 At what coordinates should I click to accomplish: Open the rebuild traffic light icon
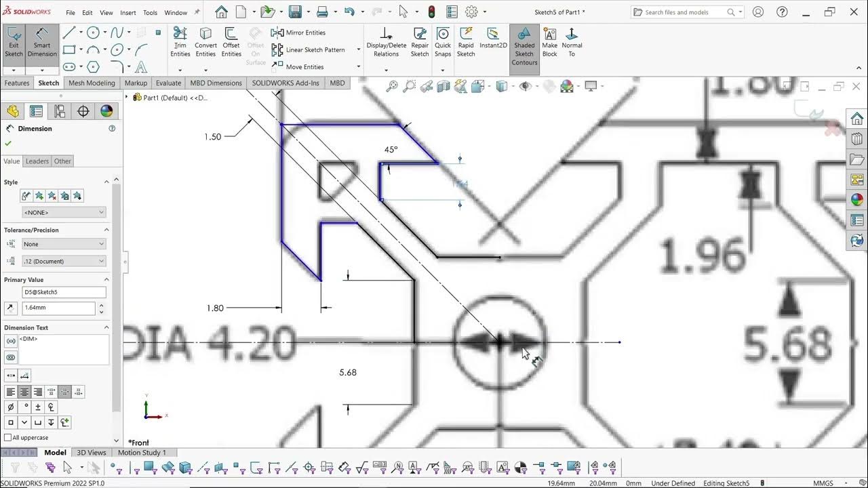coord(431,12)
